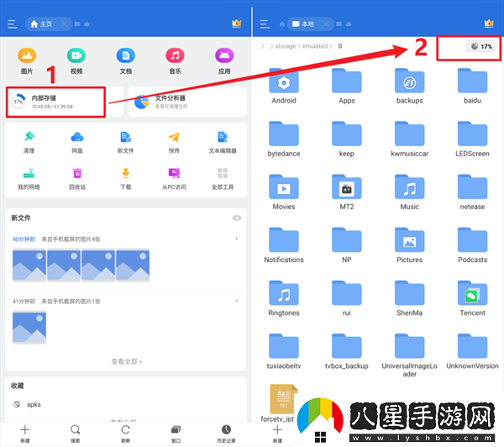Open the ShenMa folder
This screenshot has height=447, width=504.
tap(410, 298)
